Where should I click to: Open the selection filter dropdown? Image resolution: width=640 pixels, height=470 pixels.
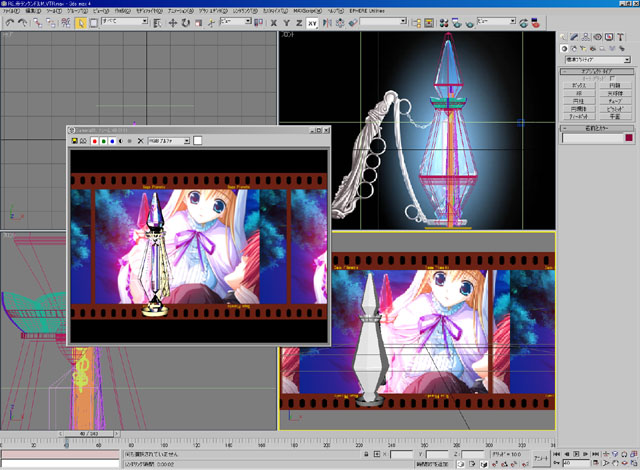click(x=124, y=21)
